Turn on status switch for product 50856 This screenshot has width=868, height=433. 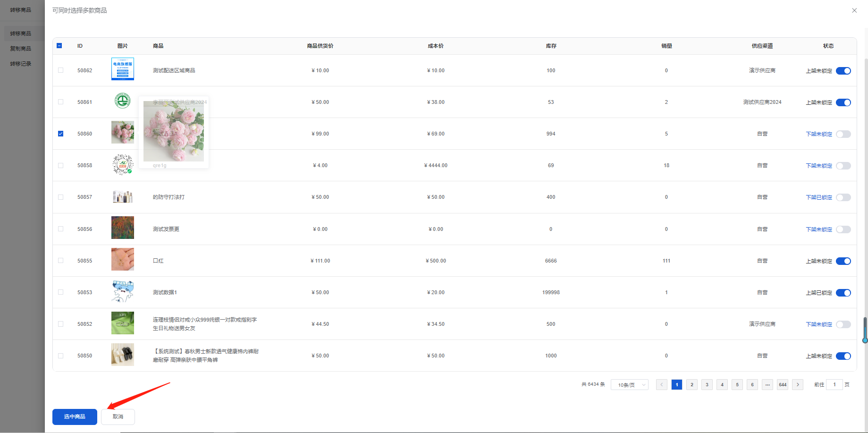[843, 229]
